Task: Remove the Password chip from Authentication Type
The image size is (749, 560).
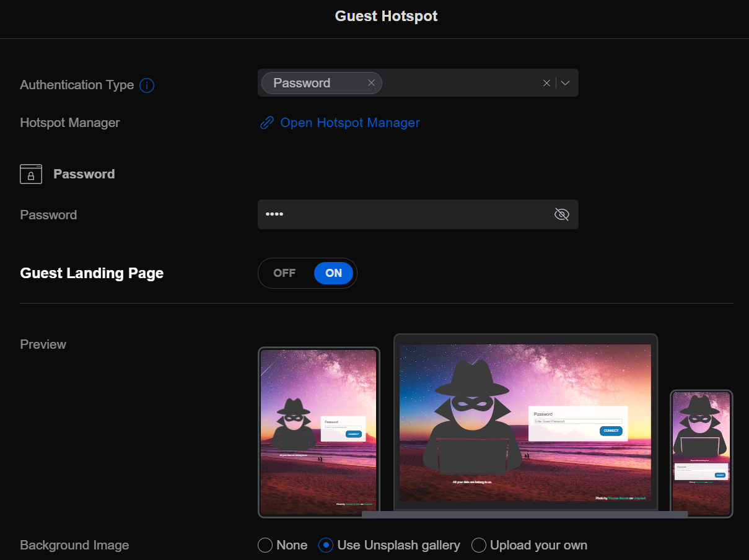Action: click(371, 83)
